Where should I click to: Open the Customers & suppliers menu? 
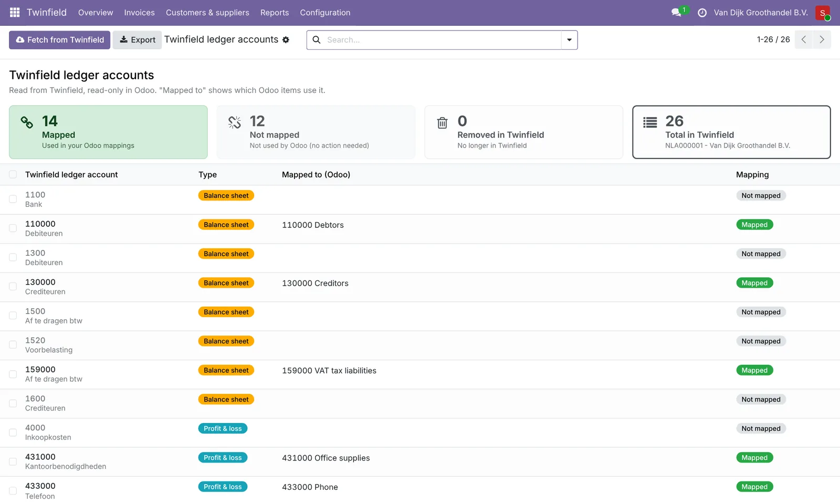click(x=207, y=13)
